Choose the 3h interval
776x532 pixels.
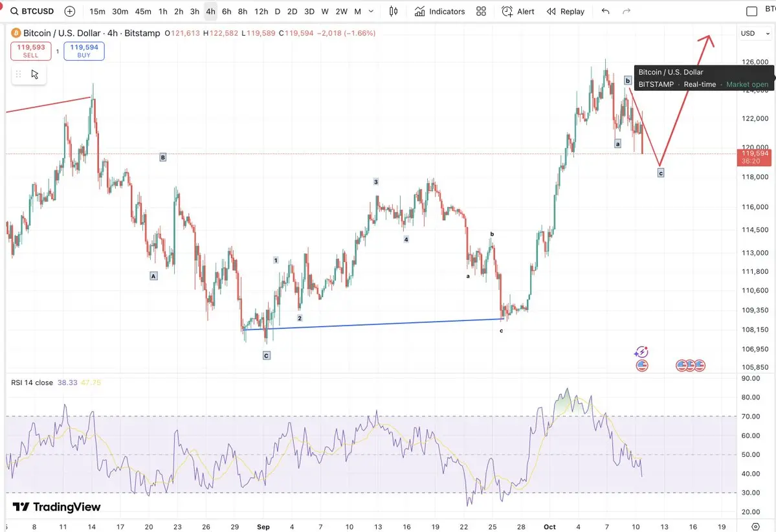point(195,12)
